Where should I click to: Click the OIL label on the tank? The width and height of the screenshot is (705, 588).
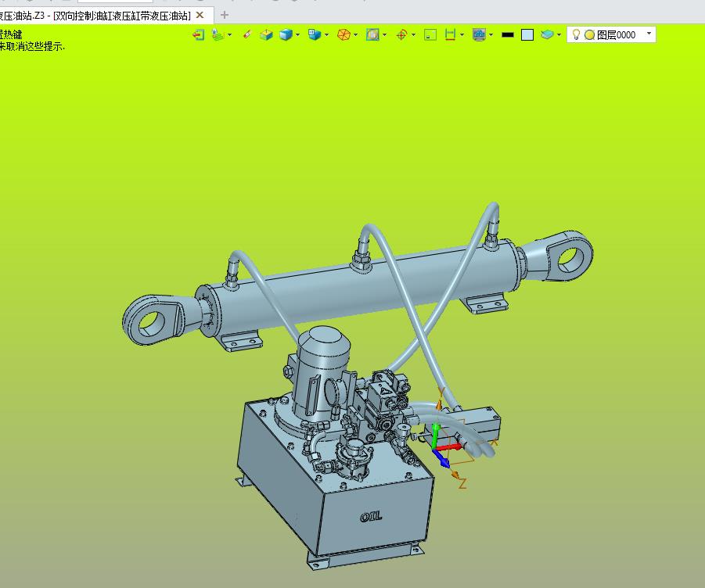pyautogui.click(x=371, y=517)
